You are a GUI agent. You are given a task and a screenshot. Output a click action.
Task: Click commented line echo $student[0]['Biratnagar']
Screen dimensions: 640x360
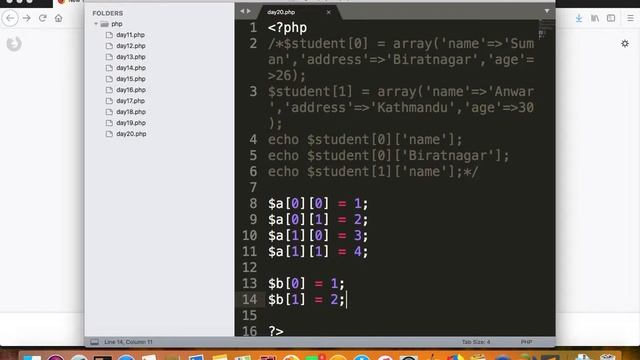click(x=389, y=156)
